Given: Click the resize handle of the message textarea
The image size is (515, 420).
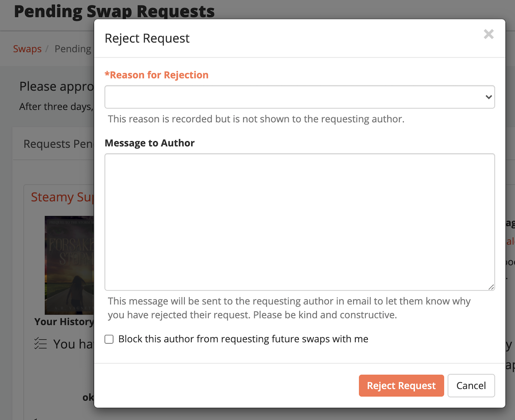Looking at the screenshot, I should tap(491, 287).
